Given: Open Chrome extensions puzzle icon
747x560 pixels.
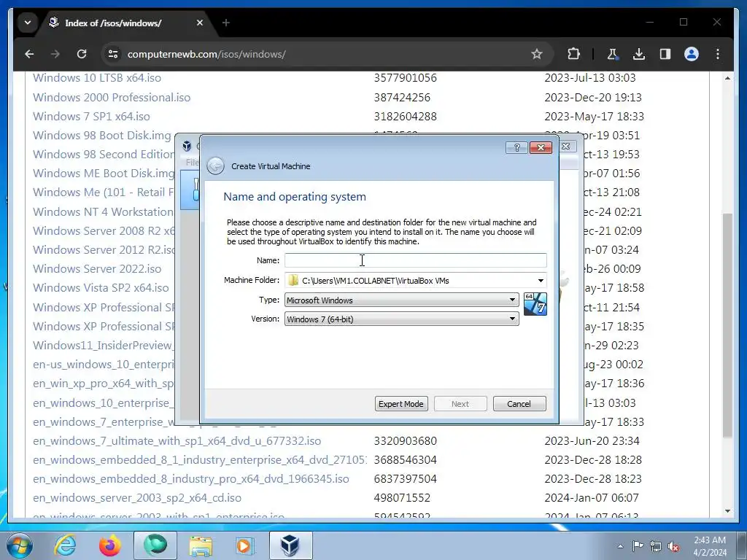Looking at the screenshot, I should (573, 54).
